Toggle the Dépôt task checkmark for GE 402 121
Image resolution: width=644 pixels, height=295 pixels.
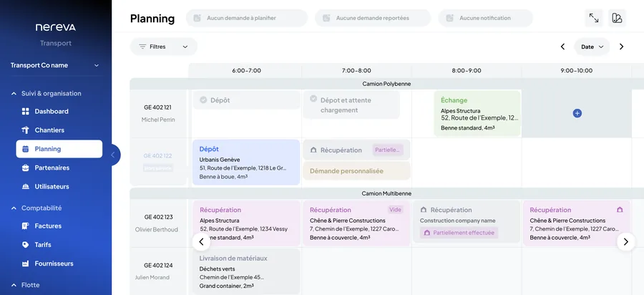coord(203,100)
